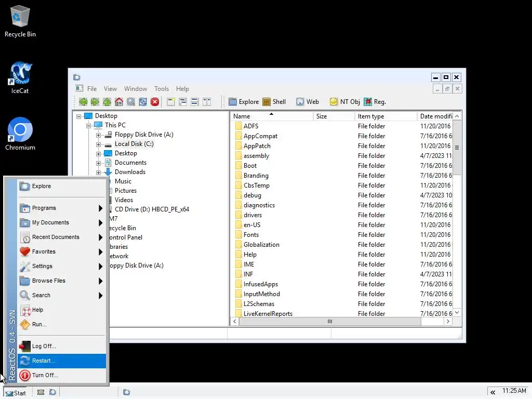Click the New window toolbar icon
This screenshot has width=532, height=399.
(x=170, y=102)
